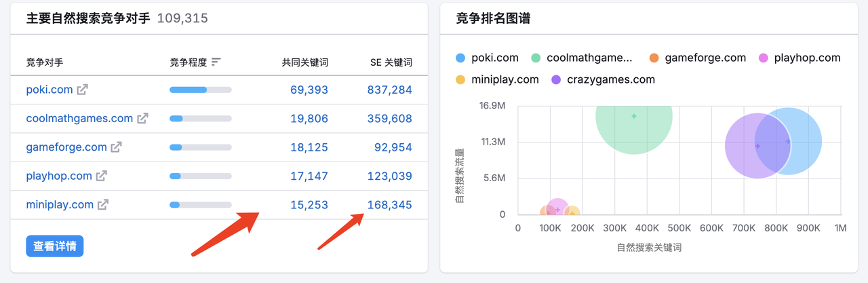
Task: Toggle crazygames.com legend entry
Action: point(603,79)
